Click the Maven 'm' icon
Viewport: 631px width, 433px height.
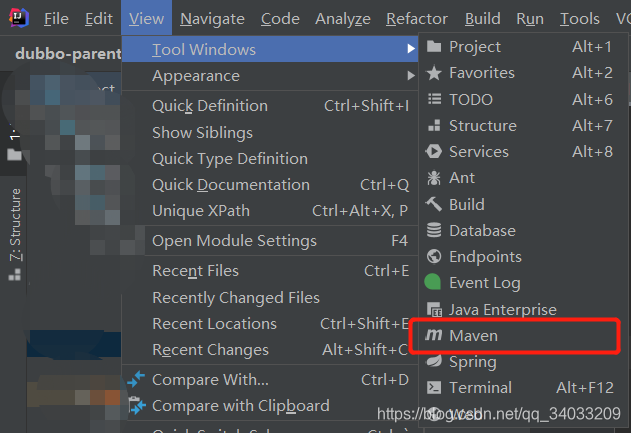coord(433,335)
